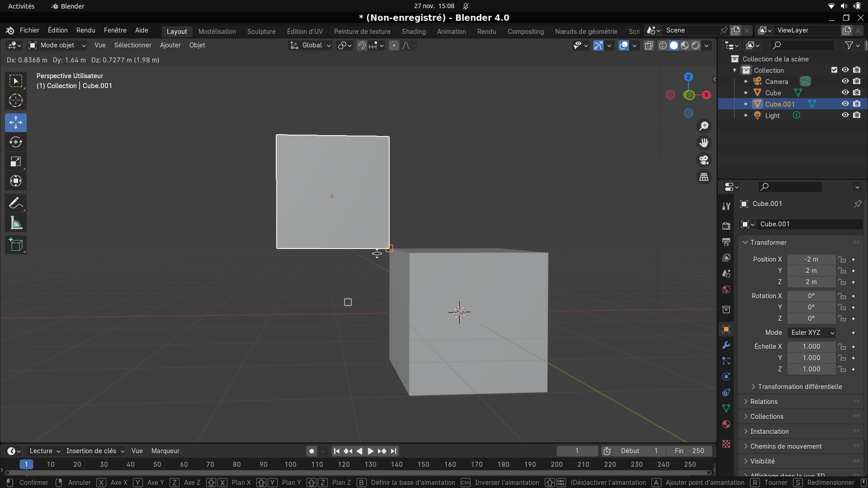Viewport: 868px width, 488px height.
Task: Open the Mode objet dropdown
Action: (x=57, y=45)
